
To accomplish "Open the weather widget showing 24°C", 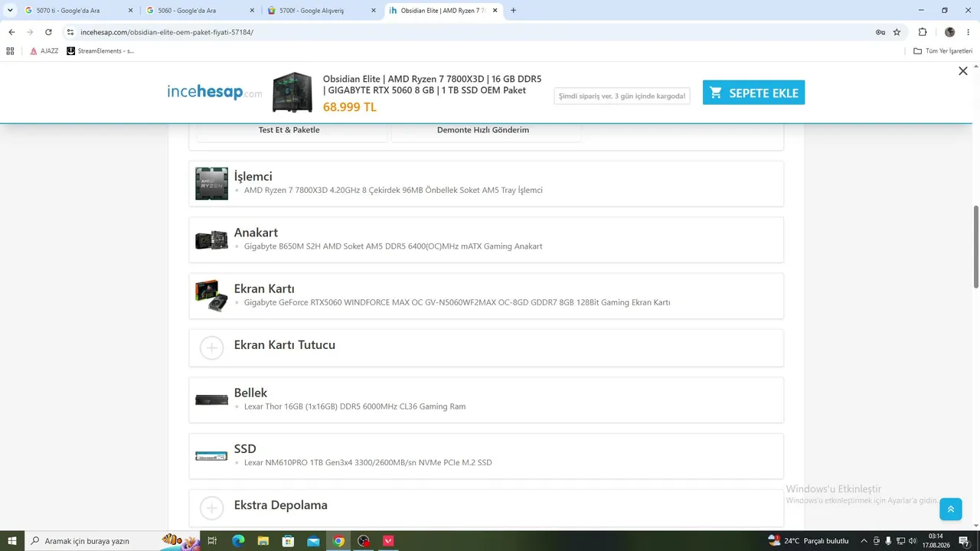I will coord(808,541).
